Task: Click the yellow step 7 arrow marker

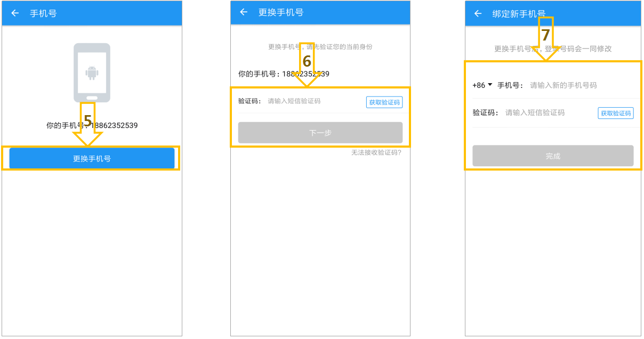Action: pos(545,38)
